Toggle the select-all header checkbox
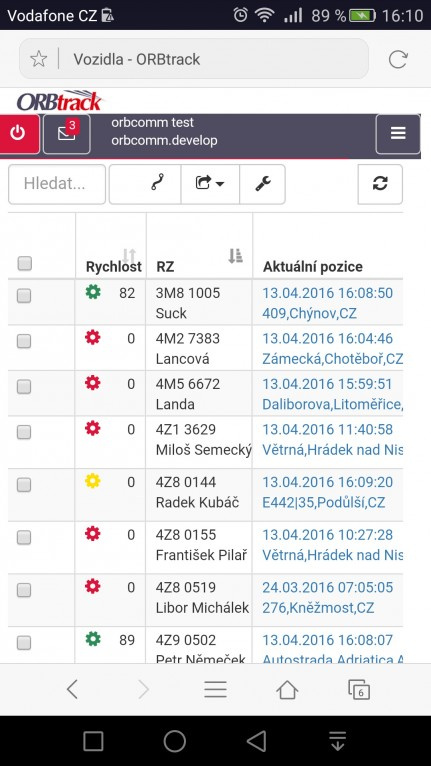 pyautogui.click(x=24, y=264)
